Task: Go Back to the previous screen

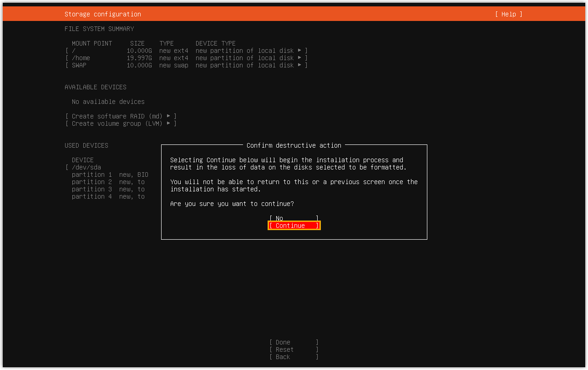Action: [294, 357]
